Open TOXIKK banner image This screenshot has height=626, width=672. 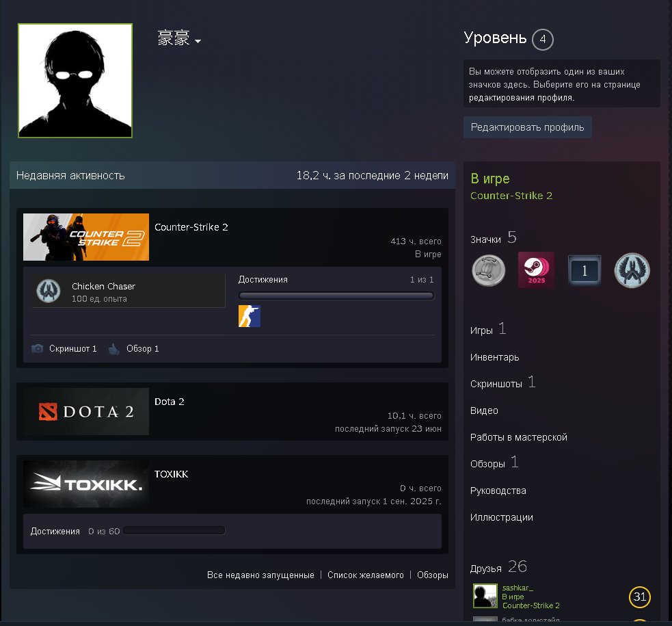pos(86,484)
